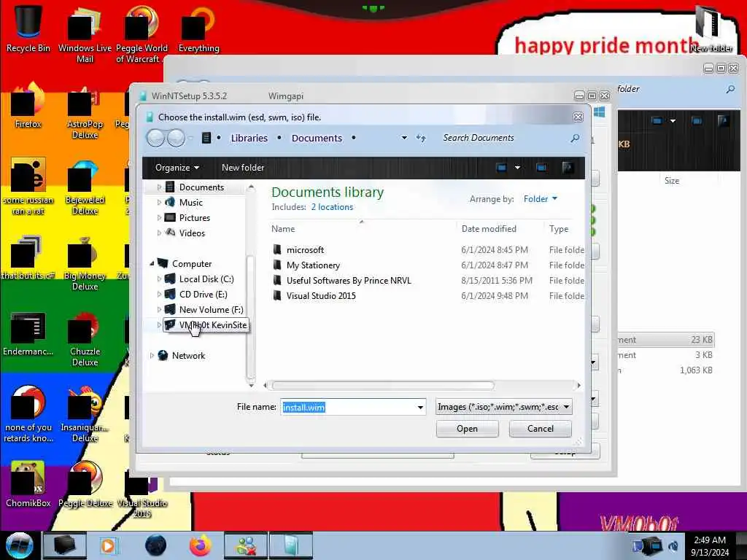
Task: Expand Pictures library node arrow
Action: (x=159, y=217)
